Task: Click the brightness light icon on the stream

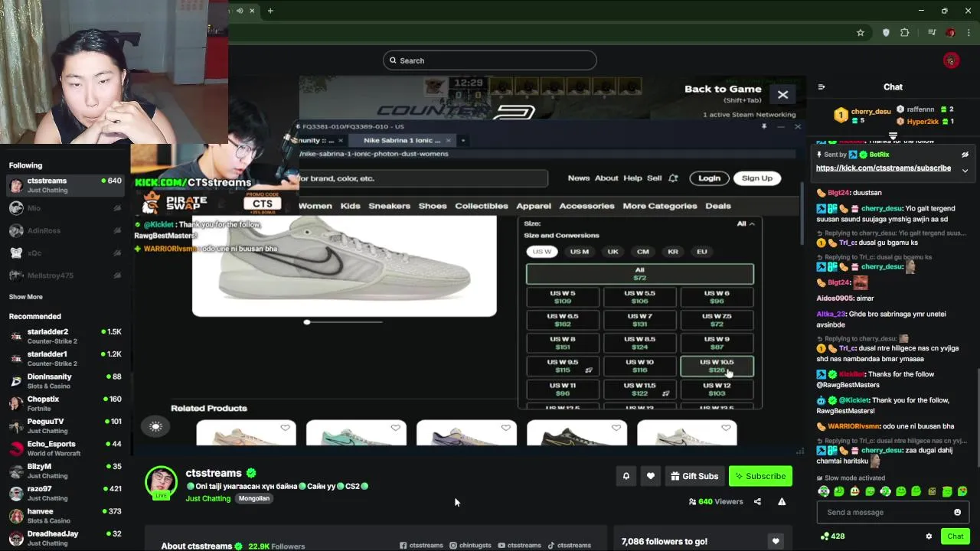Action: pos(155,427)
